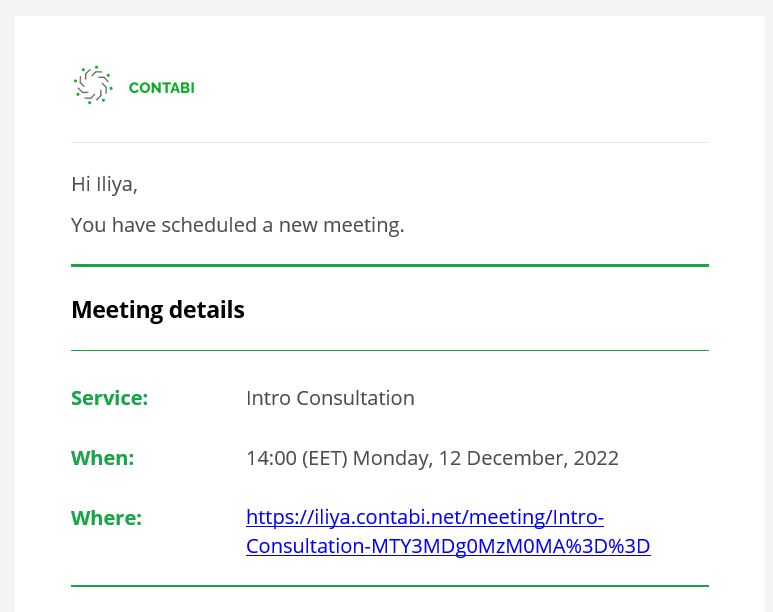The height and width of the screenshot is (612, 773).
Task: Click the Contabi circular logo icon
Action: pyautogui.click(x=93, y=85)
